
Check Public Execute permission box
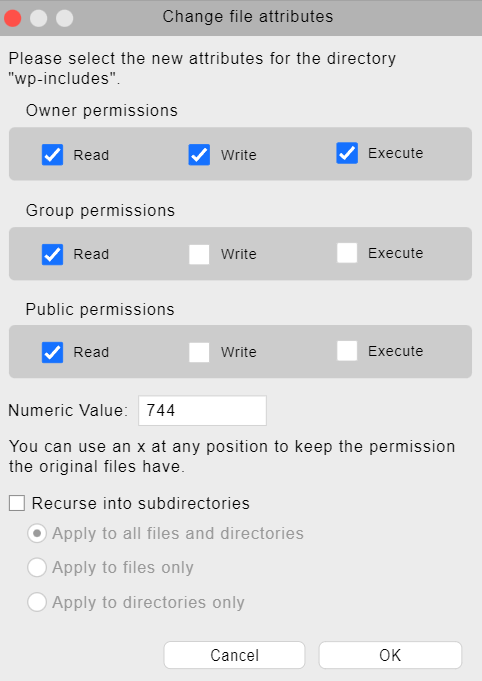[347, 350]
